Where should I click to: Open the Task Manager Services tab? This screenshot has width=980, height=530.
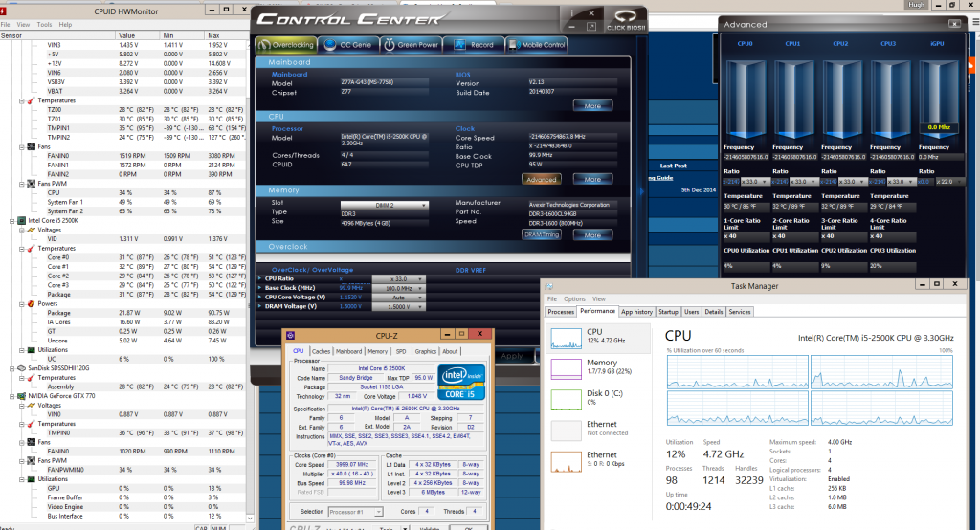[x=740, y=311]
